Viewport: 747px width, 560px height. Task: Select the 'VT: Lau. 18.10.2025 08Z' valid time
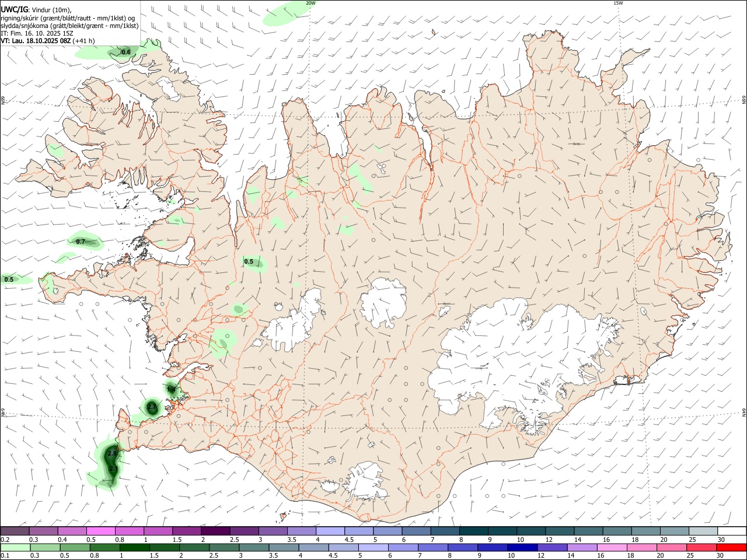coord(36,41)
